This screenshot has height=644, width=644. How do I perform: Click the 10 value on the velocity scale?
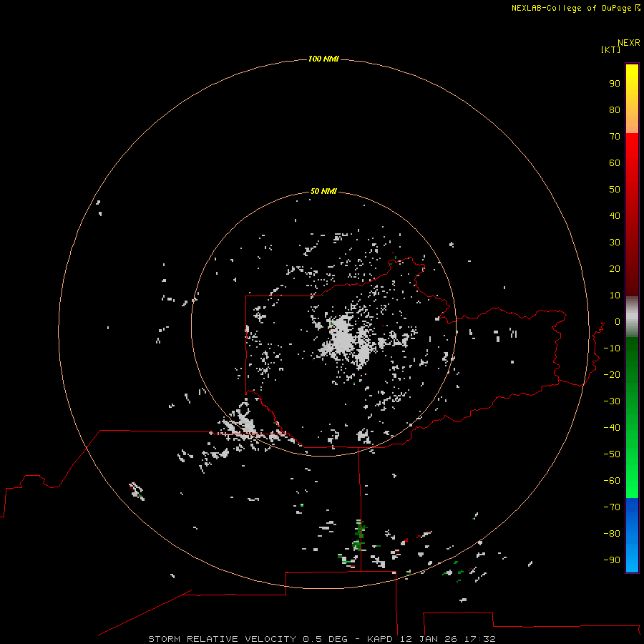point(615,296)
